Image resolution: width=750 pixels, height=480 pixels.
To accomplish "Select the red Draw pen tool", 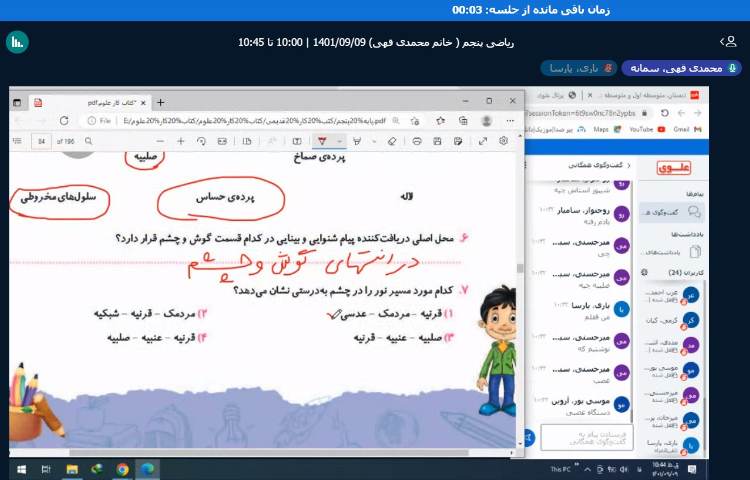I will click(x=322, y=141).
